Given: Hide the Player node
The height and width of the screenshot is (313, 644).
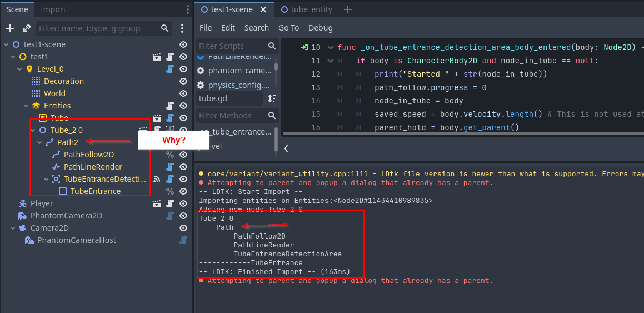Looking at the screenshot, I should click(183, 203).
